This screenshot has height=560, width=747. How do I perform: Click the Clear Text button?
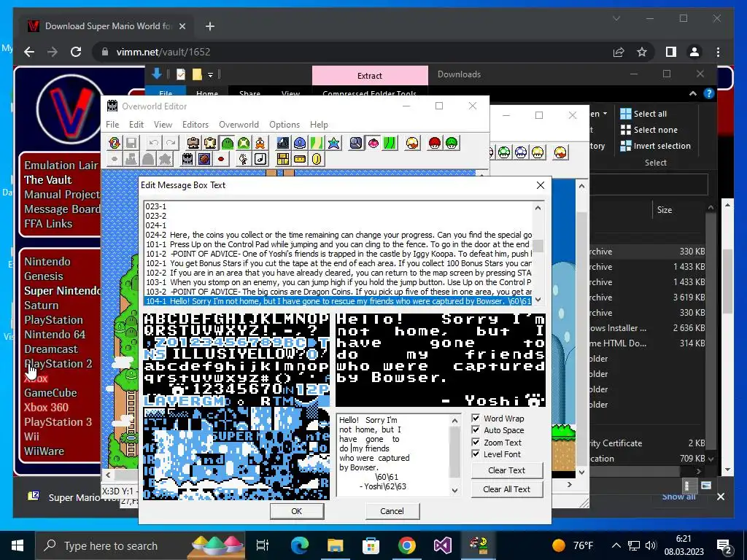[x=507, y=470]
